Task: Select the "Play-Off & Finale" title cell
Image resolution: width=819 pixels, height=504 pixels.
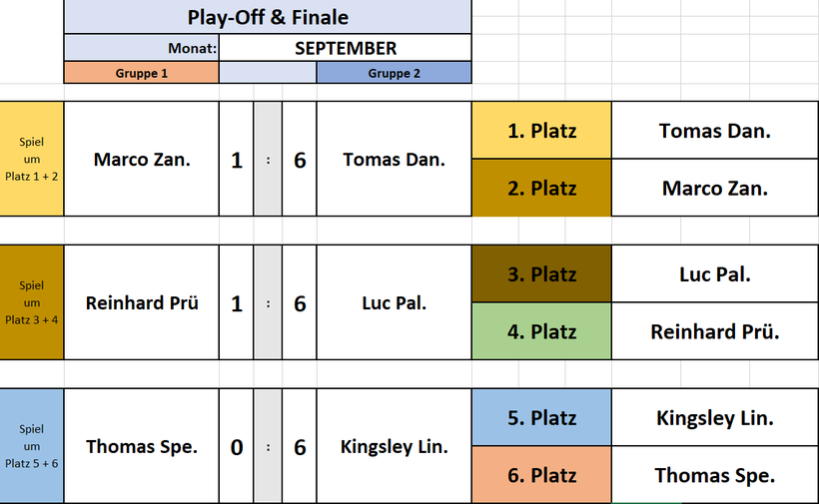Action: tap(268, 17)
